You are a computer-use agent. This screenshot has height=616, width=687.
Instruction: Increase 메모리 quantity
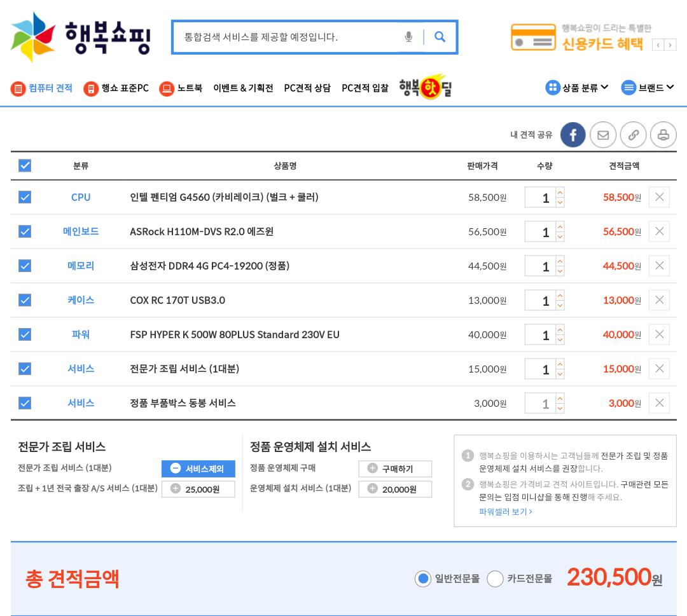tap(560, 261)
